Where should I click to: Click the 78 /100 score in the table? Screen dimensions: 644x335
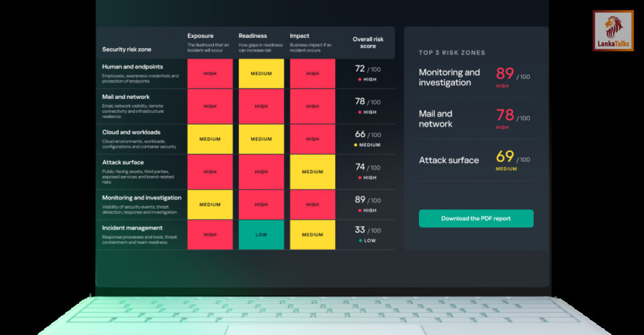click(368, 101)
